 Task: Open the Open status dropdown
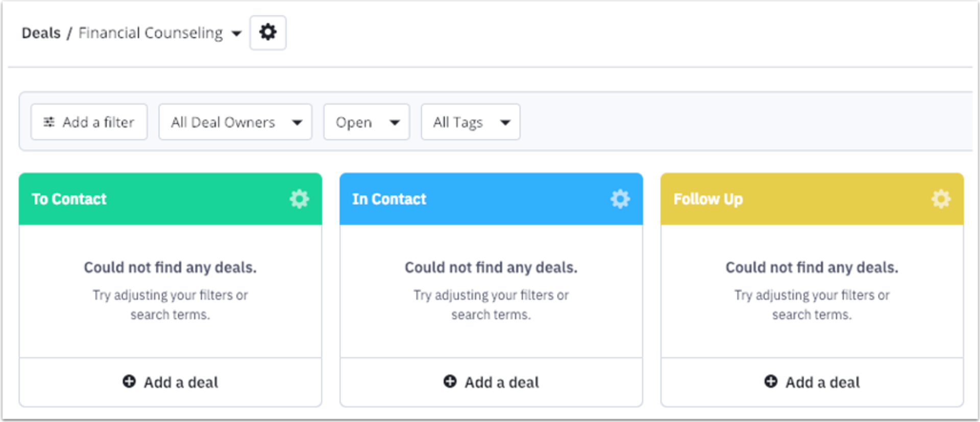[x=366, y=122]
